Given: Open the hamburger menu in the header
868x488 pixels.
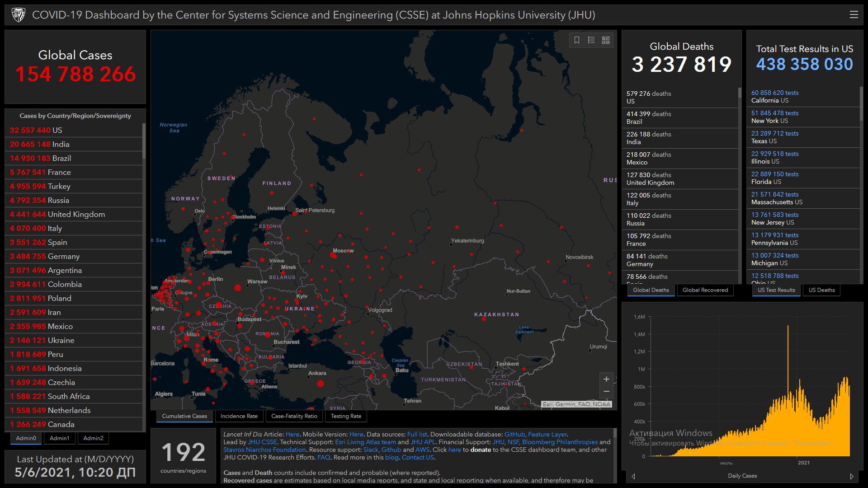Looking at the screenshot, I should tap(854, 14).
